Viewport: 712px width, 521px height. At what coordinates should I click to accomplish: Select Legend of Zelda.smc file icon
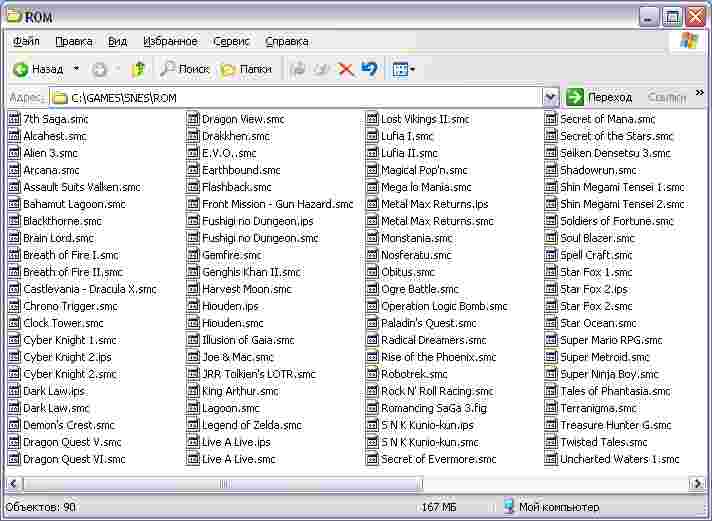tap(193, 425)
